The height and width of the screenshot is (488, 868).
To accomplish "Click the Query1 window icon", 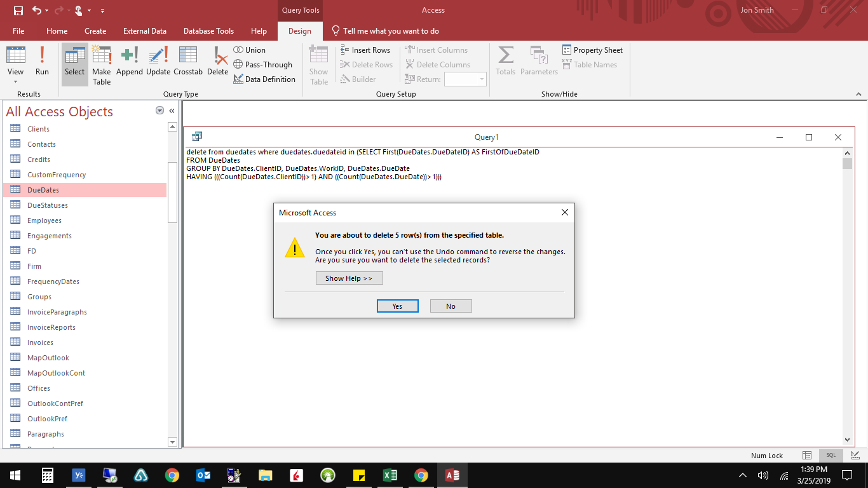I will click(197, 137).
